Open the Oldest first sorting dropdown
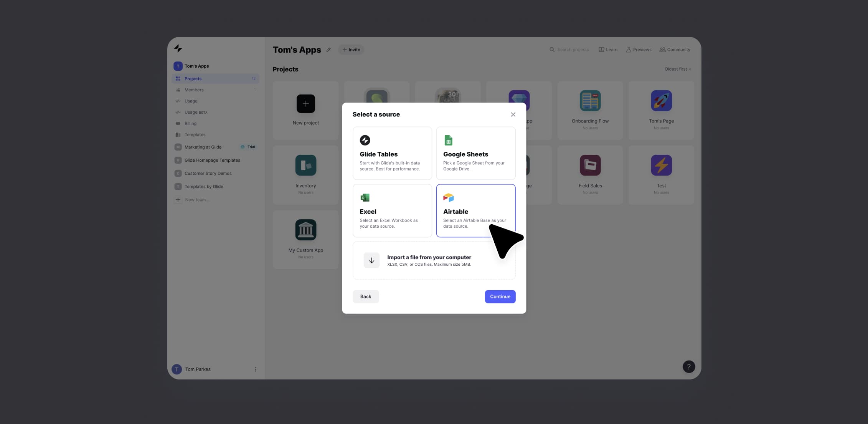 677,69
